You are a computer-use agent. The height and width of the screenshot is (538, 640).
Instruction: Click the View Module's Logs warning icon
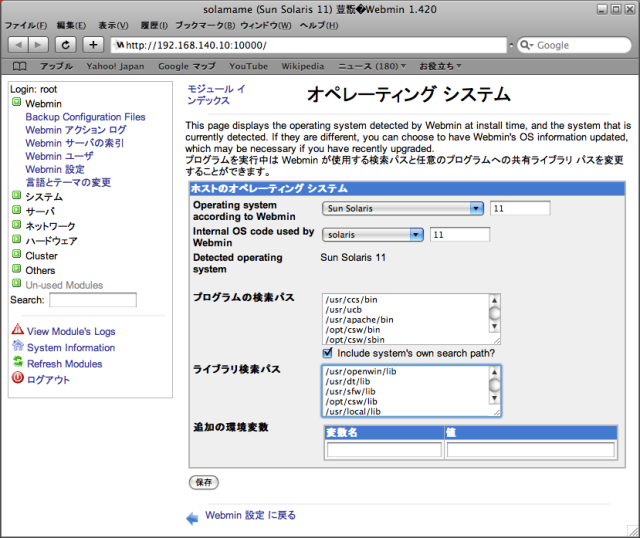pos(18,329)
